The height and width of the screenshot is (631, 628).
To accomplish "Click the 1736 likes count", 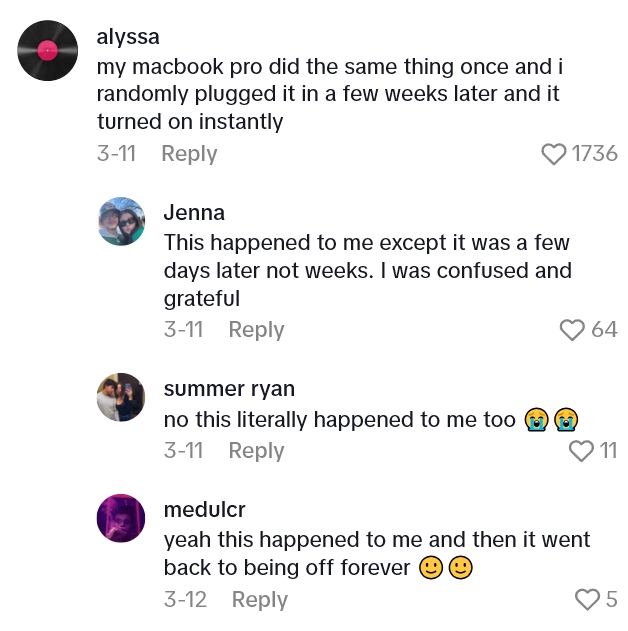I will pyautogui.click(x=595, y=154).
